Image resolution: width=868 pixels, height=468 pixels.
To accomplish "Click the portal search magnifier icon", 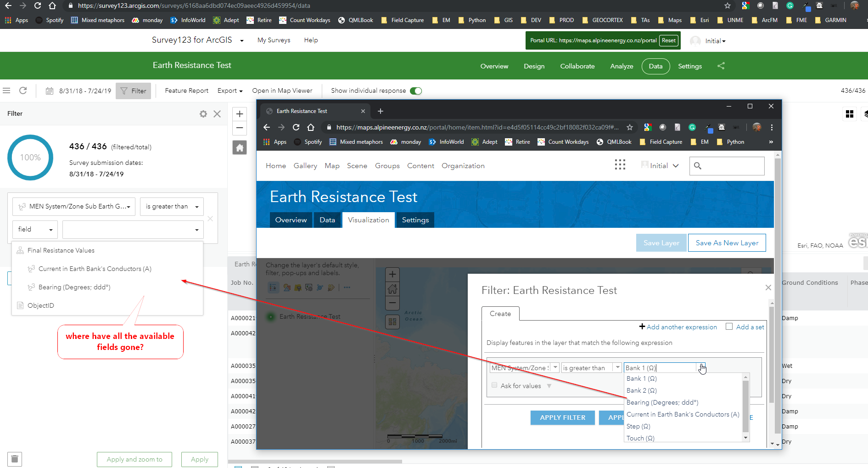I will (x=698, y=166).
